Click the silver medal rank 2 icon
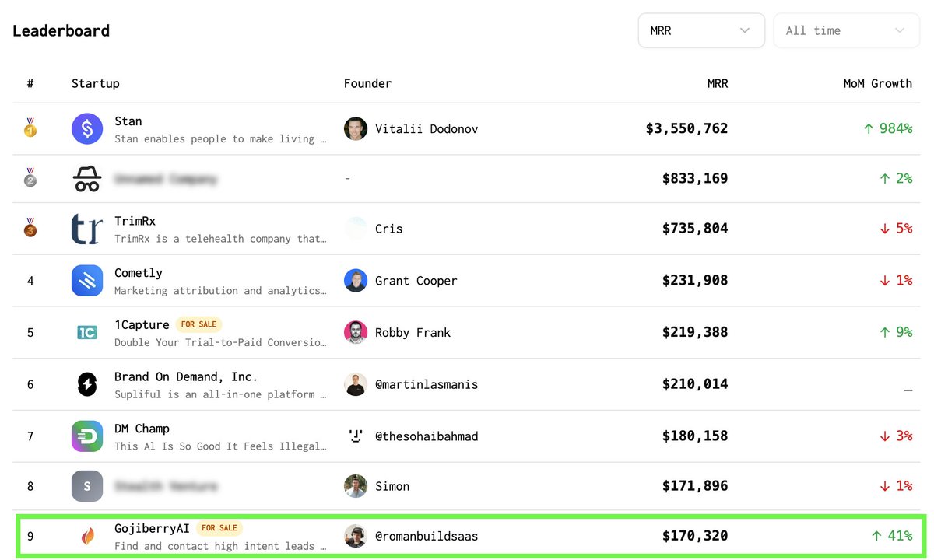Viewport: 934px width, 560px height. [30, 178]
